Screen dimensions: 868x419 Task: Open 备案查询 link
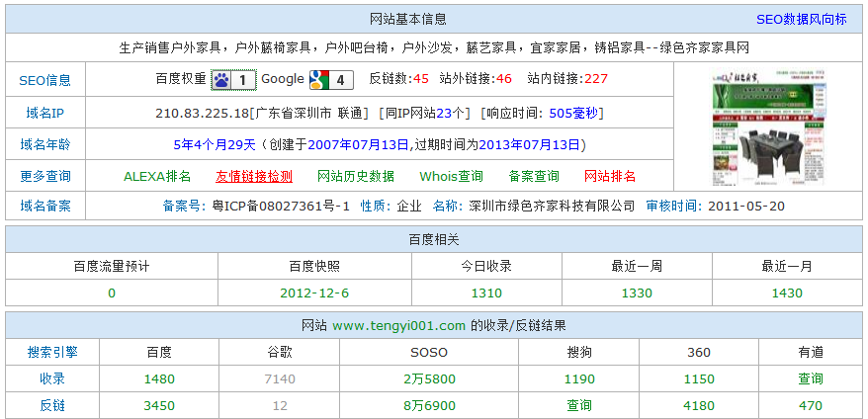534,177
